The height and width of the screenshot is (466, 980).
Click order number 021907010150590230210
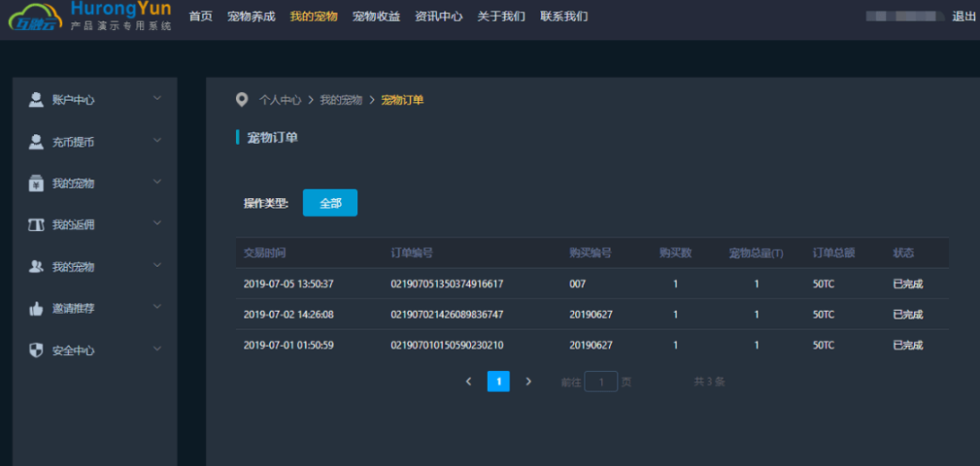pos(447,345)
